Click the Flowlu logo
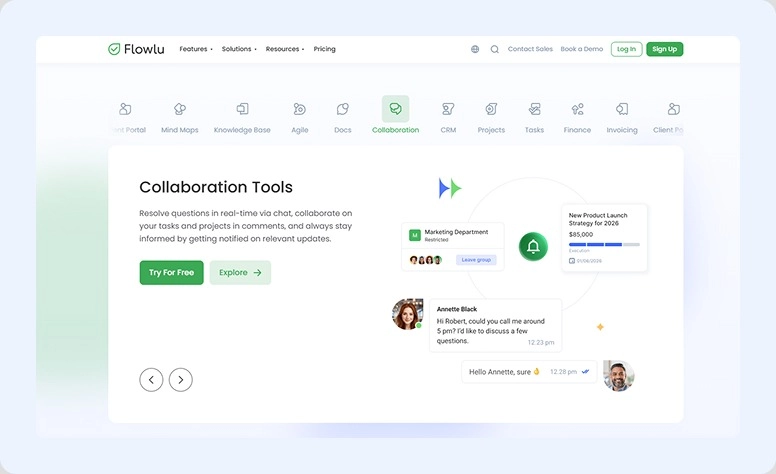This screenshot has height=474, width=776. [136, 49]
